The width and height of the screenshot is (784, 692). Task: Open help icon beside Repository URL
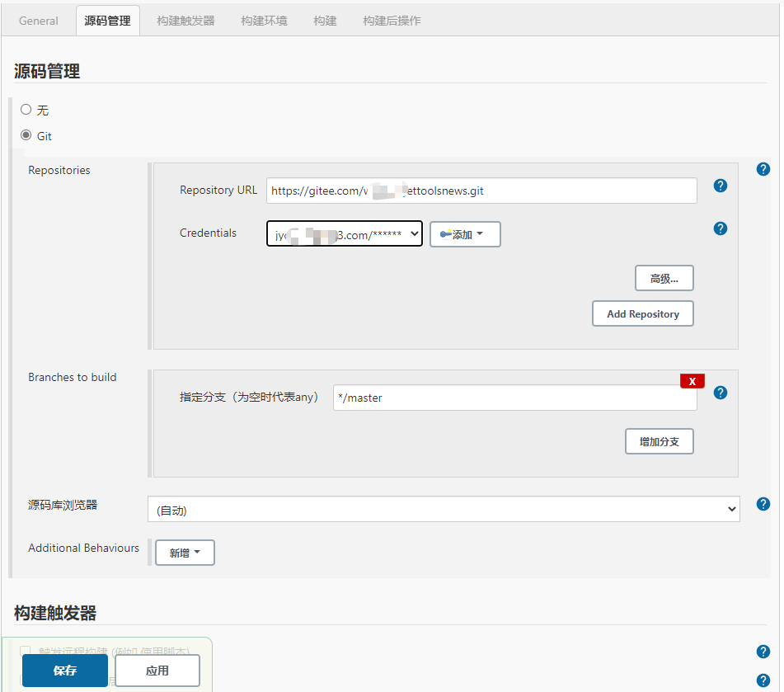(x=720, y=186)
